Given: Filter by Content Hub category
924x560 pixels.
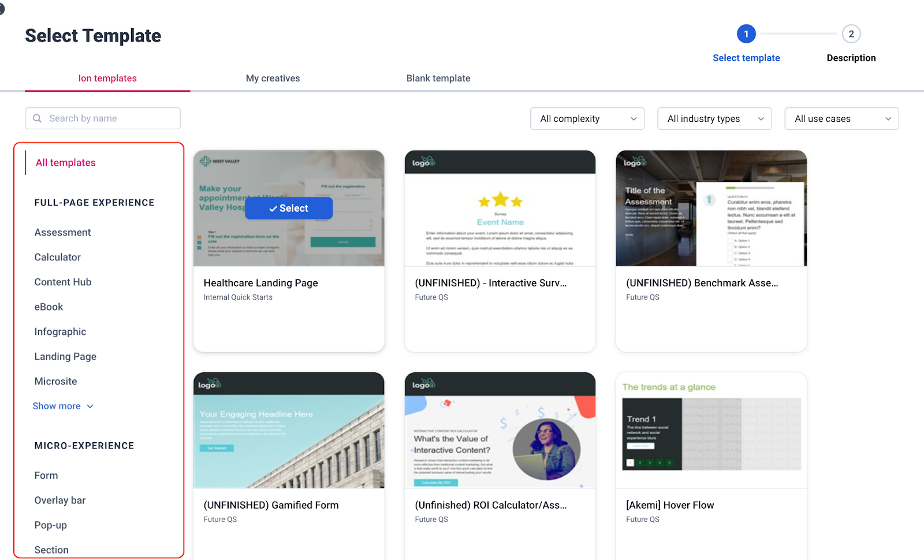Looking at the screenshot, I should [x=62, y=282].
